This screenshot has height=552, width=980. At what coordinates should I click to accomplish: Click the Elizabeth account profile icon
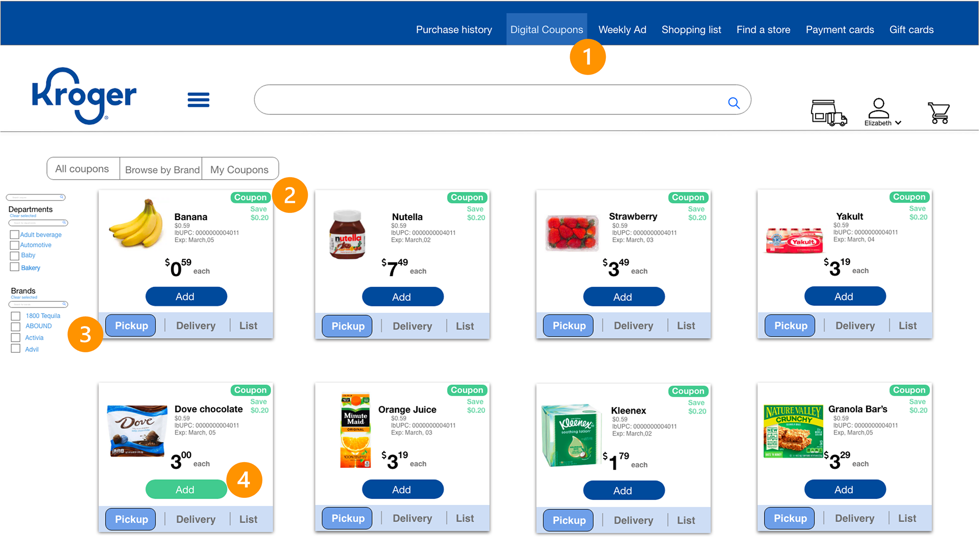(x=878, y=108)
